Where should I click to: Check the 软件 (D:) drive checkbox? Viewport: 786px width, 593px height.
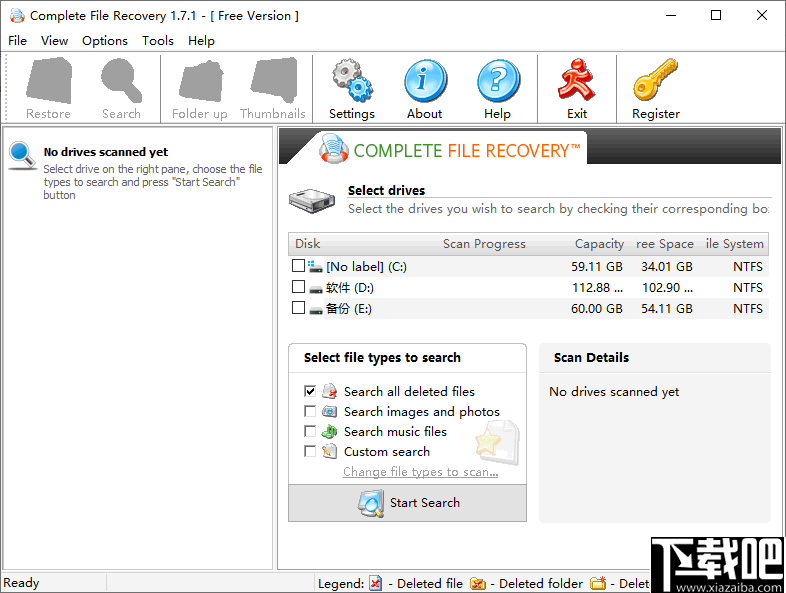coord(298,287)
